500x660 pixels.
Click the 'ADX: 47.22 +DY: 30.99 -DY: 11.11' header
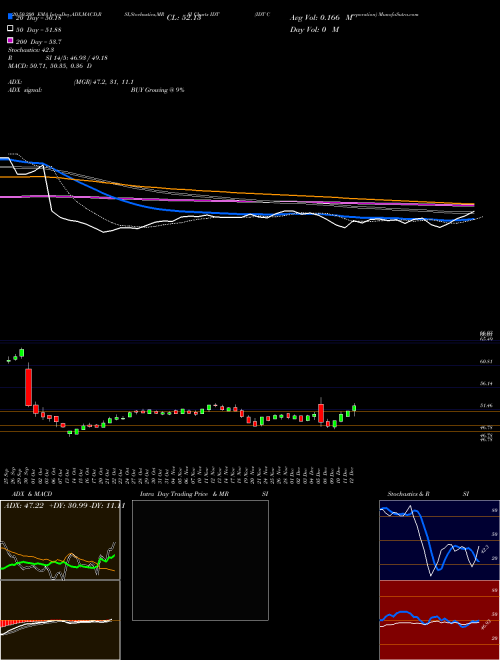tap(64, 506)
